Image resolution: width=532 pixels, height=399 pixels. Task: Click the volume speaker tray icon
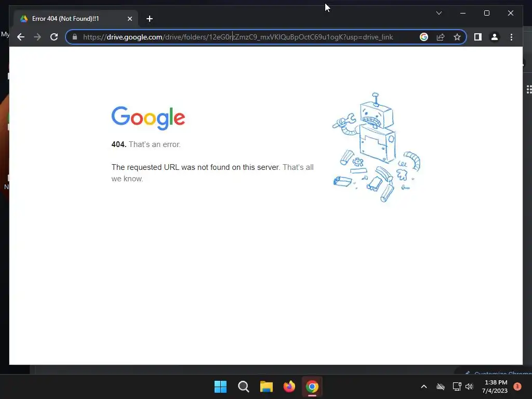(x=469, y=387)
